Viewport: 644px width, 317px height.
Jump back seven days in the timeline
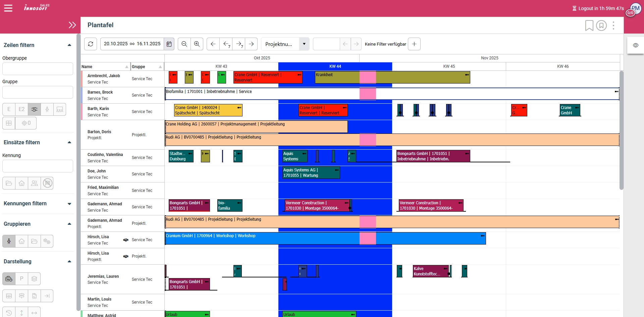pyautogui.click(x=226, y=44)
